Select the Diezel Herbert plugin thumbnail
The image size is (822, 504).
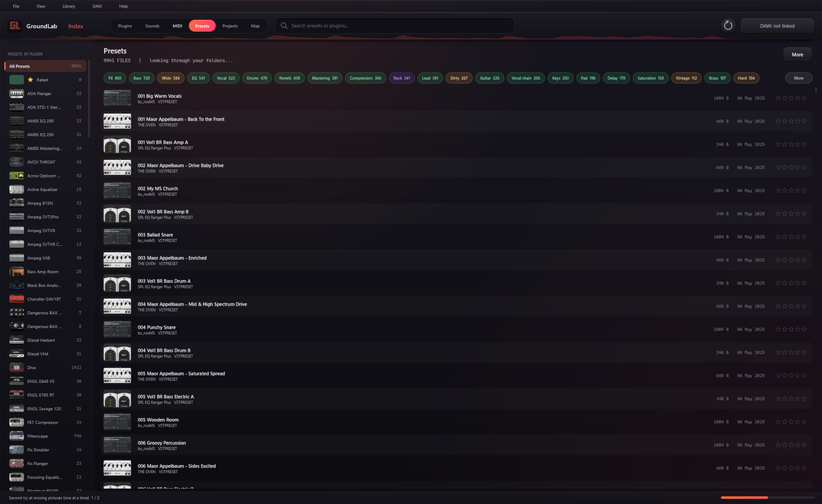pos(17,340)
